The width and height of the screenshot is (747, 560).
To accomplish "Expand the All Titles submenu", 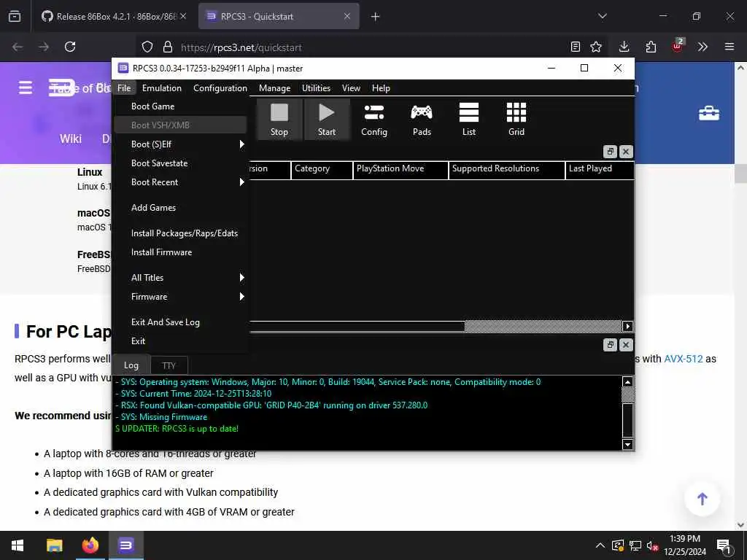I will [x=180, y=278].
